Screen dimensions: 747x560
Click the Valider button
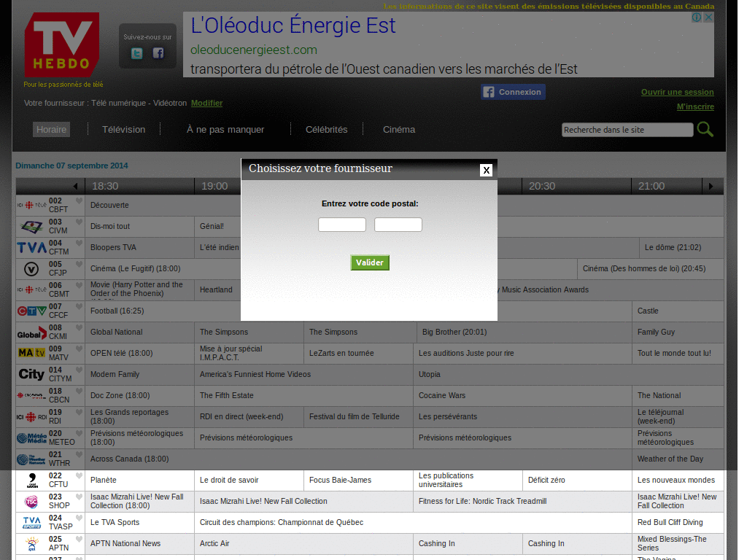coord(370,262)
